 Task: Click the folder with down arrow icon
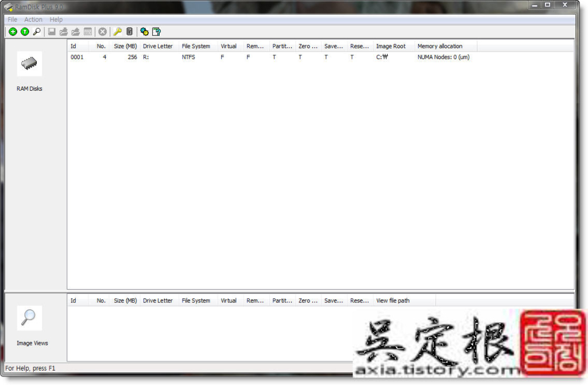64,32
